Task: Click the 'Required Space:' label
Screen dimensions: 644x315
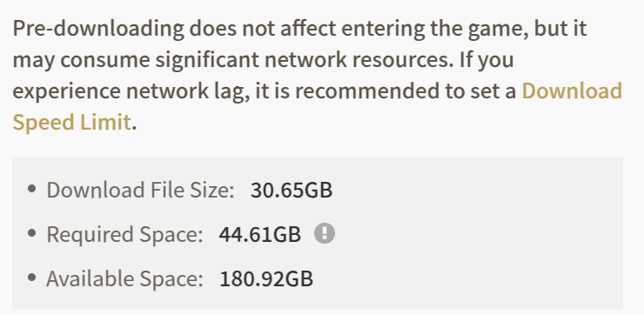Action: click(124, 234)
